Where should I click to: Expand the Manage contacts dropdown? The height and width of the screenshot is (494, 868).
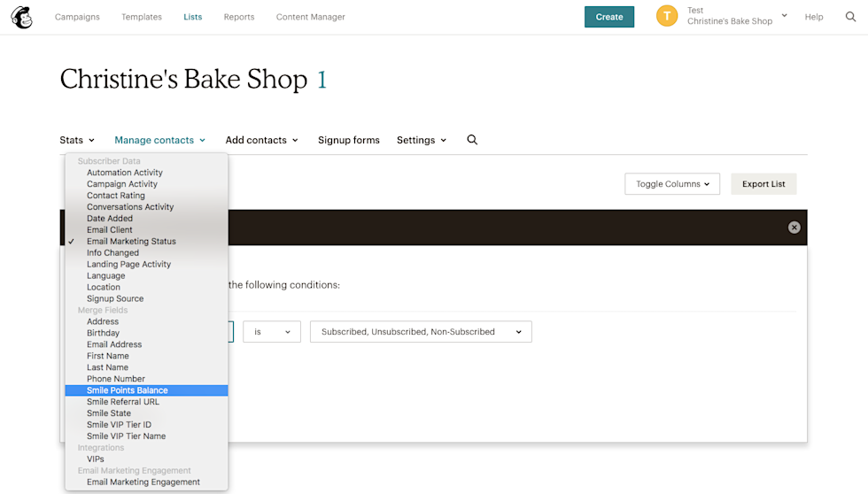coord(160,140)
